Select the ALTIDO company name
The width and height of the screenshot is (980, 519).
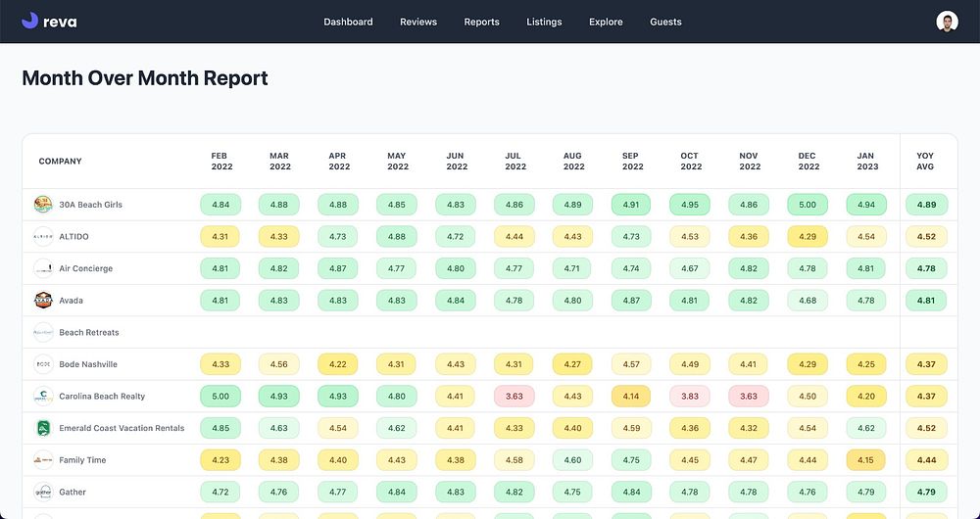(73, 237)
